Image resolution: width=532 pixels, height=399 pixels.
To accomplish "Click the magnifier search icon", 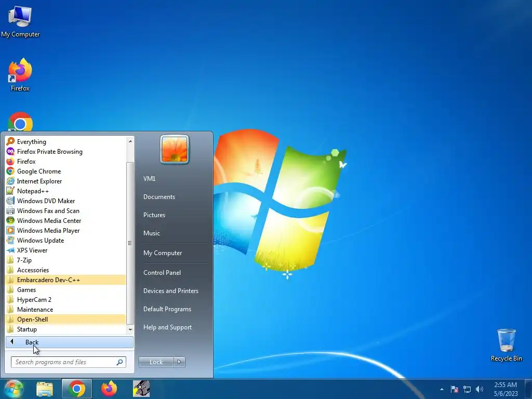I will click(x=119, y=362).
